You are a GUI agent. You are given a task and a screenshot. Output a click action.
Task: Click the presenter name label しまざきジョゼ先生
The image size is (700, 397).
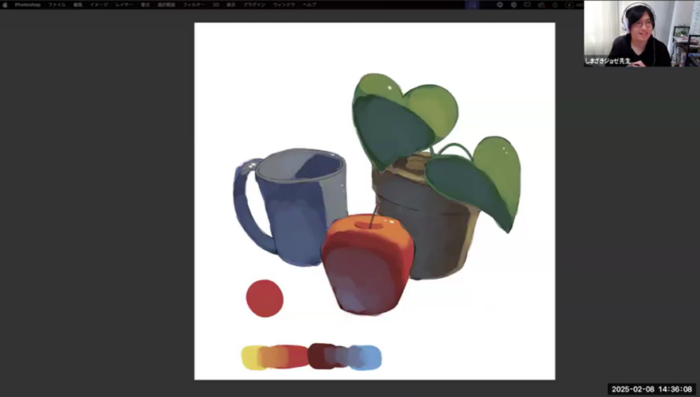pos(608,61)
